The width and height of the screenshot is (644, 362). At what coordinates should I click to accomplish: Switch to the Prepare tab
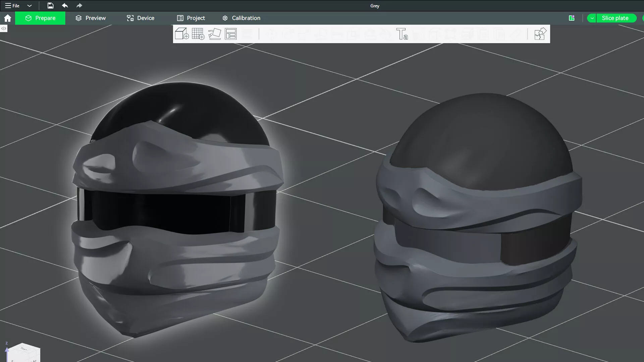point(40,18)
